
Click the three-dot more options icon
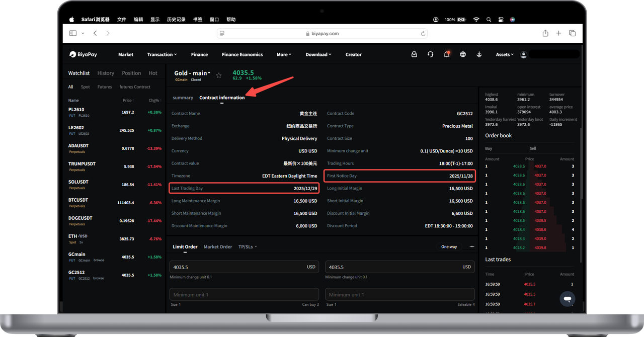point(471,247)
